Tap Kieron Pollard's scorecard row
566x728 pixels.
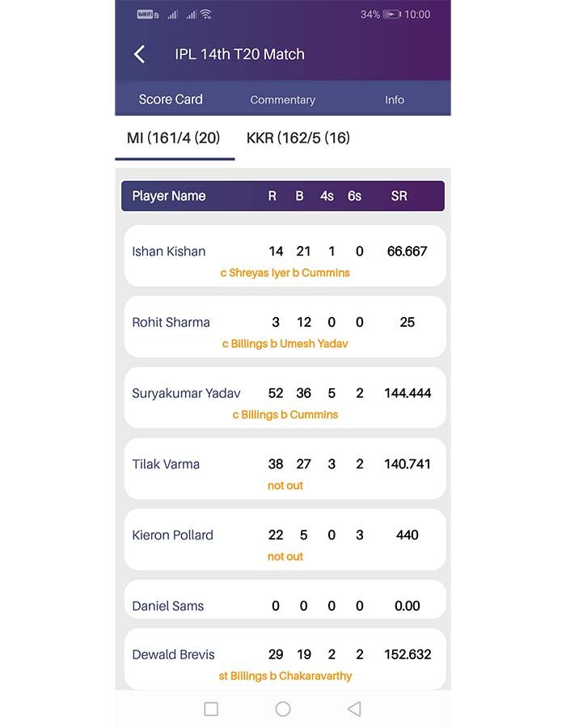285,540
